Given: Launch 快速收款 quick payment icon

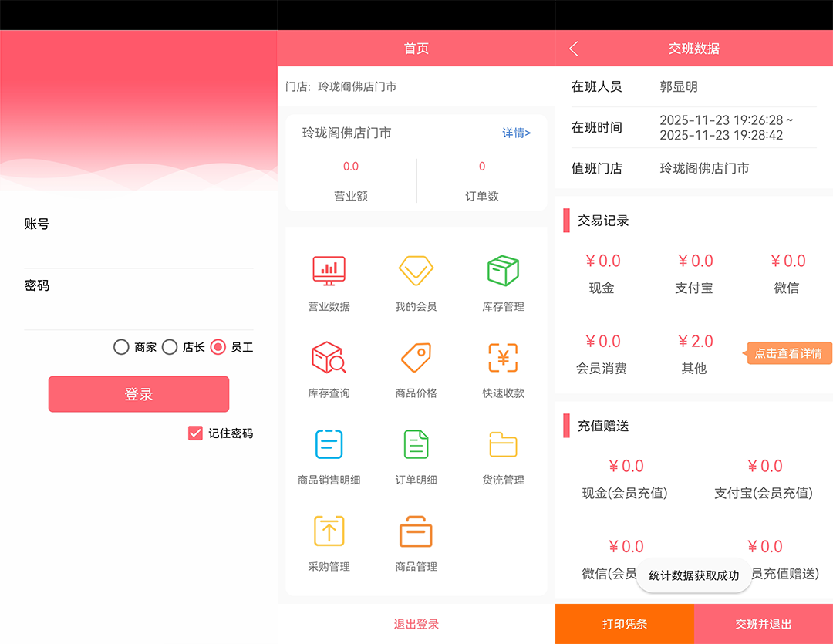Looking at the screenshot, I should 503,358.
